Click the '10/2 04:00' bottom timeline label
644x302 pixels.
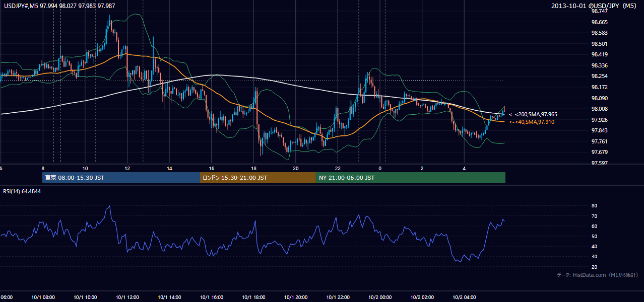point(464,297)
